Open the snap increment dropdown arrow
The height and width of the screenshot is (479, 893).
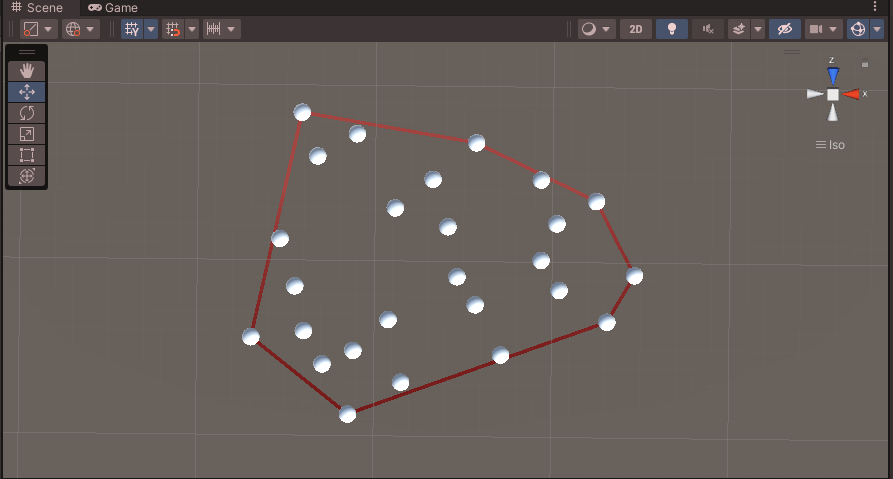click(x=231, y=29)
